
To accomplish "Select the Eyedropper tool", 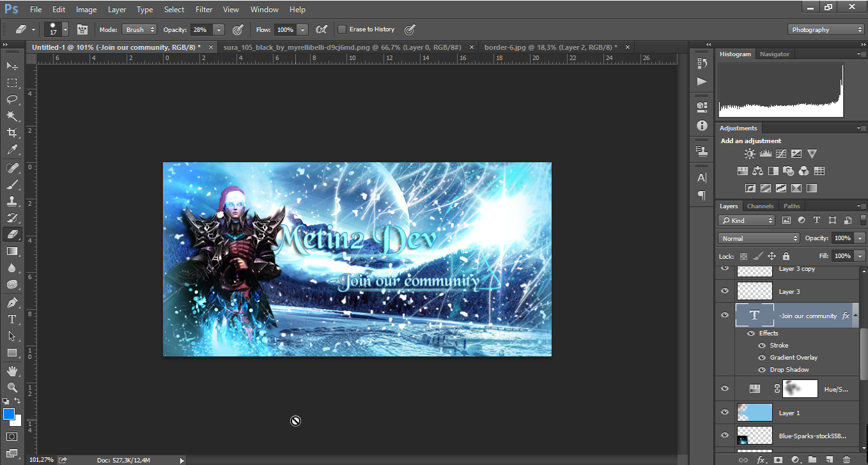I will (x=12, y=150).
